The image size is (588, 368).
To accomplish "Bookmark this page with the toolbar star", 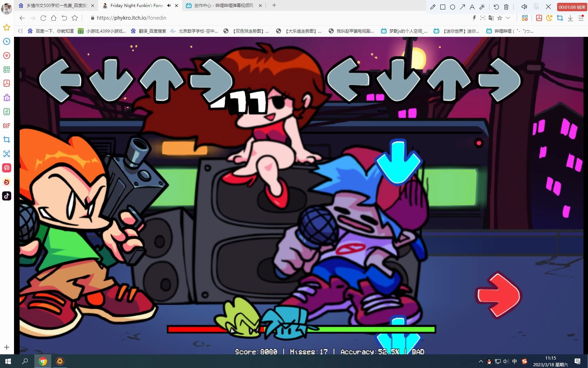I will click(x=75, y=18).
